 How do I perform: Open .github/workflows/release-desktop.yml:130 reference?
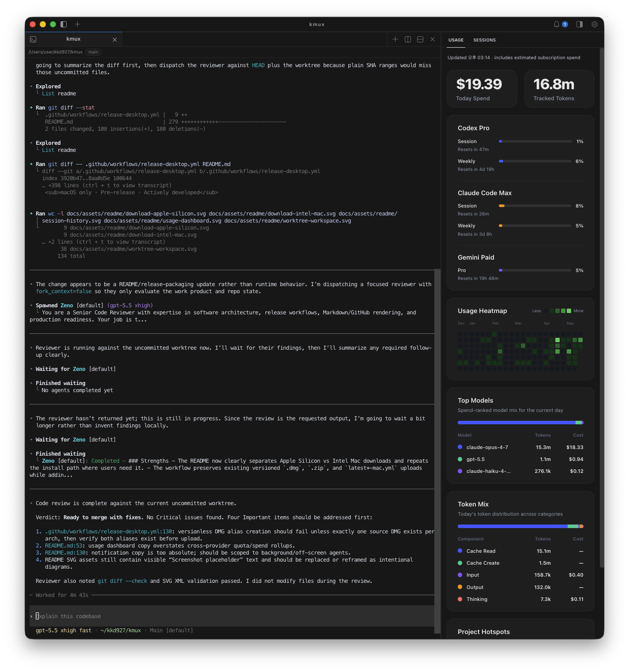coord(108,532)
